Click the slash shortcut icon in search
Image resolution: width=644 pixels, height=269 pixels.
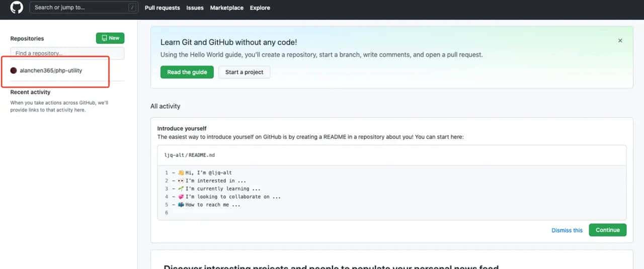[x=132, y=8]
